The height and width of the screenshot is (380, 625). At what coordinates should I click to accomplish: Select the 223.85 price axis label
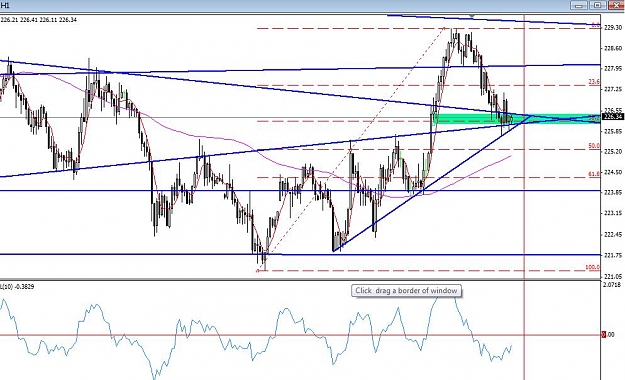[x=613, y=193]
